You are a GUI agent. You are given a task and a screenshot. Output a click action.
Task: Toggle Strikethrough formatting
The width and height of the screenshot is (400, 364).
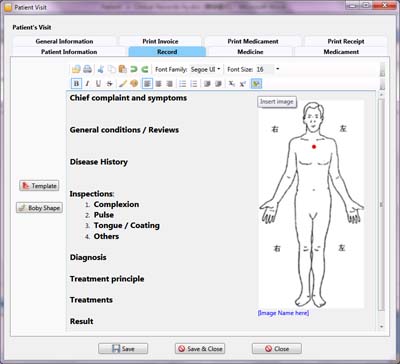pos(109,84)
